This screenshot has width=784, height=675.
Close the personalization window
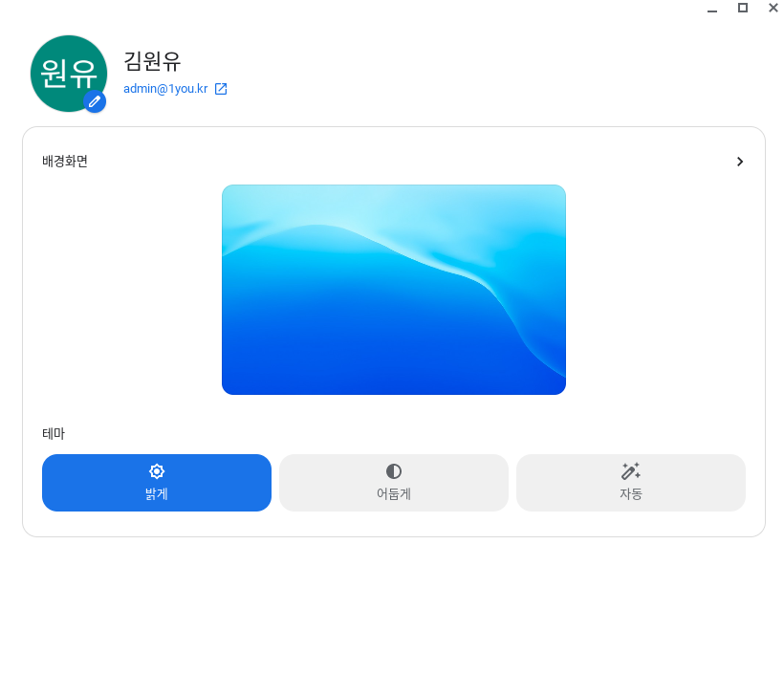click(x=773, y=8)
